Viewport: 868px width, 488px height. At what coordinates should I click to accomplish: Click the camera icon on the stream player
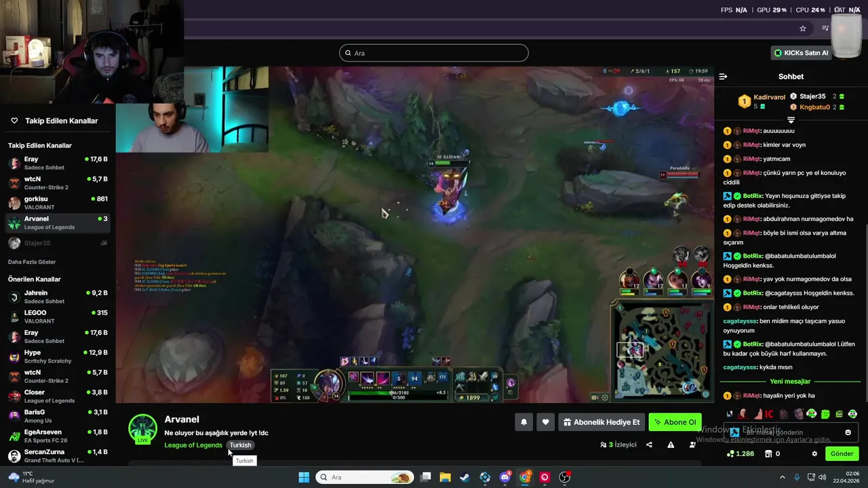click(595, 398)
